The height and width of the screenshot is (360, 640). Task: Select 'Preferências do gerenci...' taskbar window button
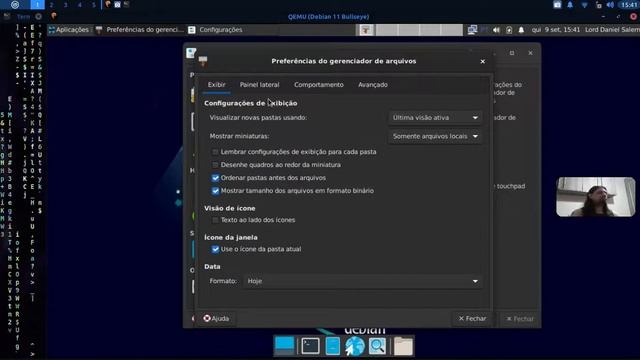pyautogui.click(x=140, y=30)
